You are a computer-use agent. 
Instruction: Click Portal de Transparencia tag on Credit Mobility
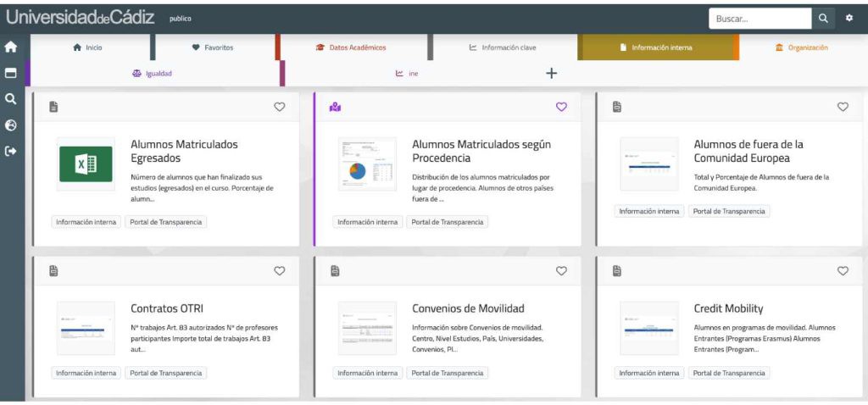click(729, 373)
